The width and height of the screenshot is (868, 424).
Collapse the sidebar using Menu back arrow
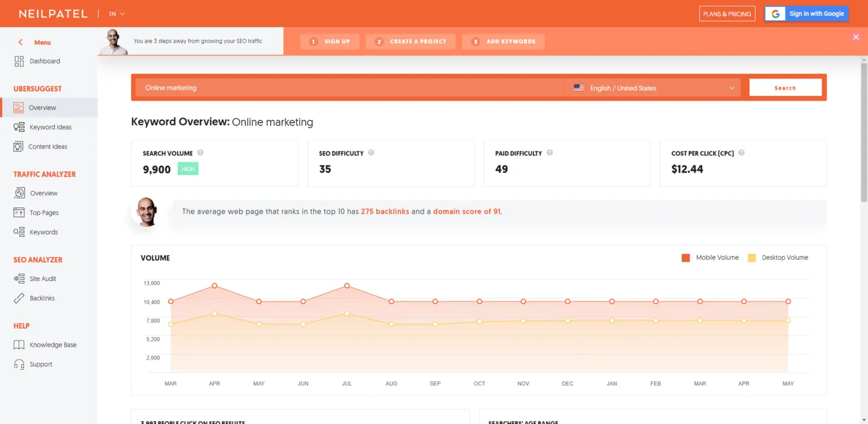pos(20,42)
